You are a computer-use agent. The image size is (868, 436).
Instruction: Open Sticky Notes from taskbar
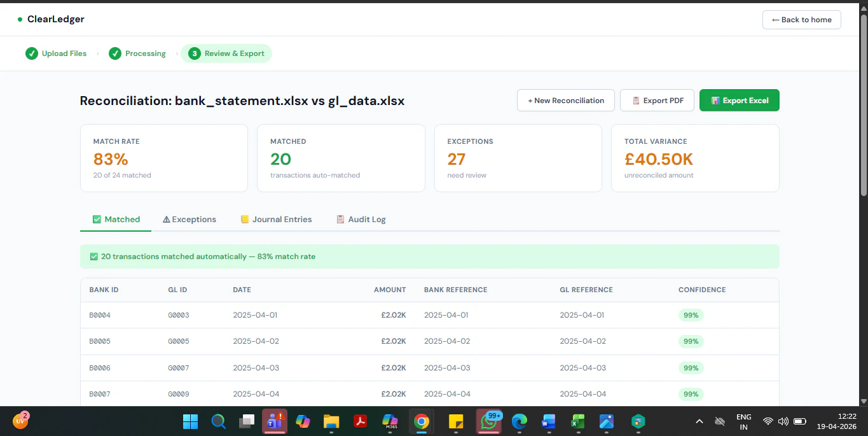[x=455, y=421]
